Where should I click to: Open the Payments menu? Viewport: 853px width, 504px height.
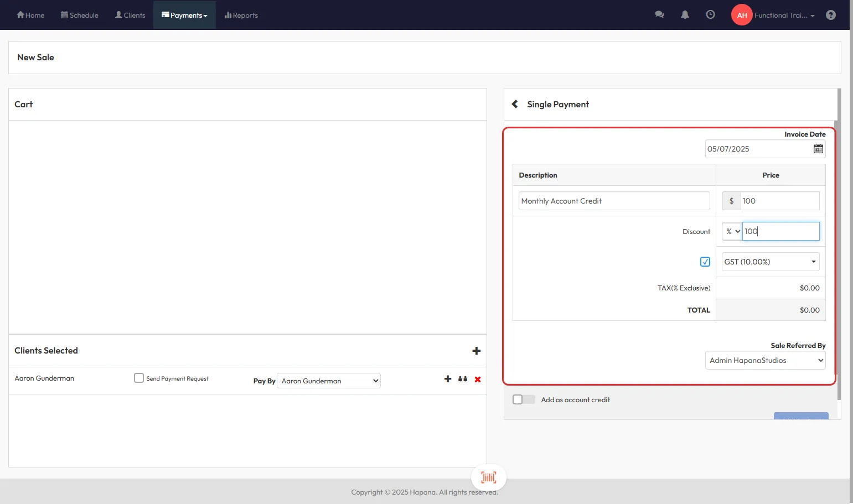click(184, 15)
